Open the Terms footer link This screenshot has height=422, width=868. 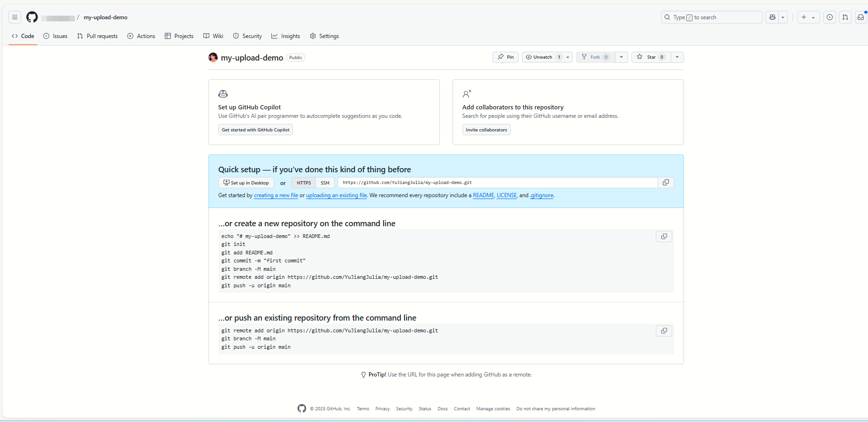point(363,409)
